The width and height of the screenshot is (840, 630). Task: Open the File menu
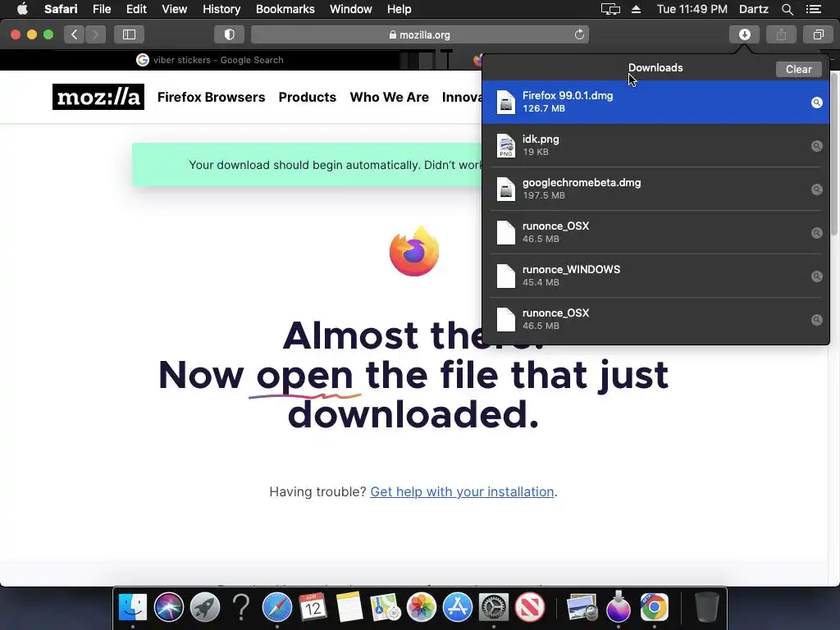(x=101, y=9)
